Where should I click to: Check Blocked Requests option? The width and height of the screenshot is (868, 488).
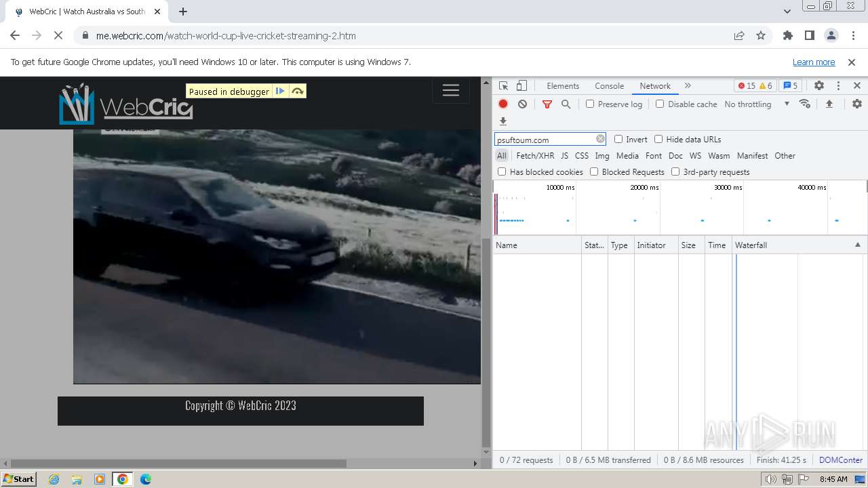click(x=594, y=171)
